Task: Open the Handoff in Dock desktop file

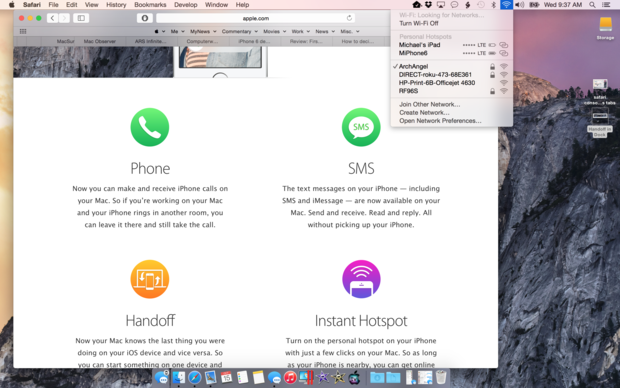Action: [599, 124]
